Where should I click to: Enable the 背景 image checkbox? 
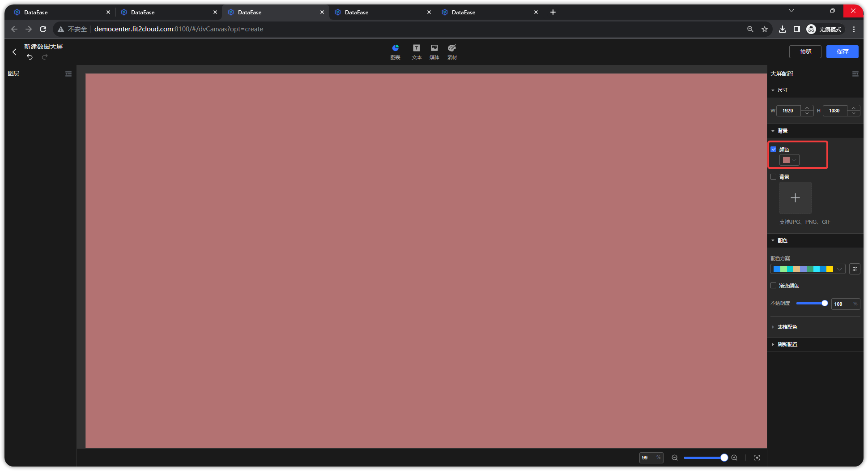click(x=773, y=177)
